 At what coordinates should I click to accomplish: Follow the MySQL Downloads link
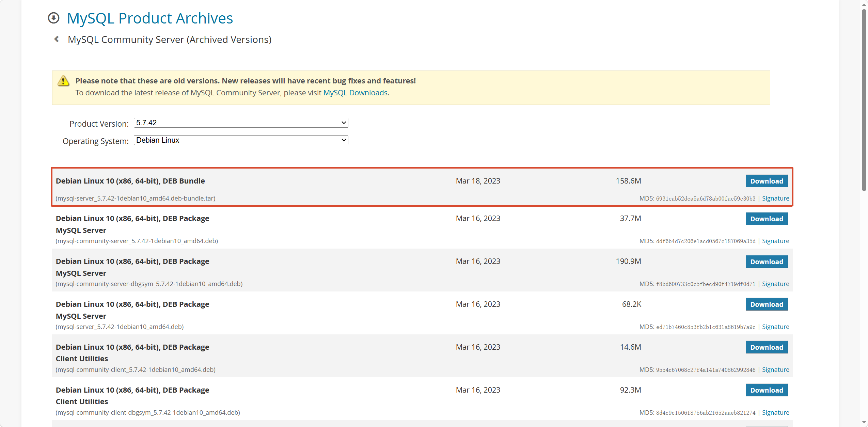(355, 93)
